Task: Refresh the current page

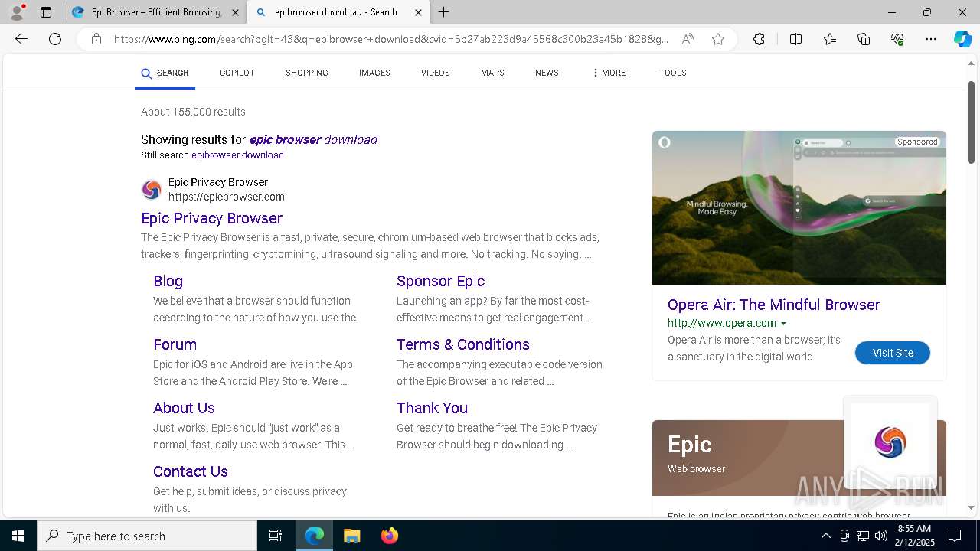Action: (55, 39)
